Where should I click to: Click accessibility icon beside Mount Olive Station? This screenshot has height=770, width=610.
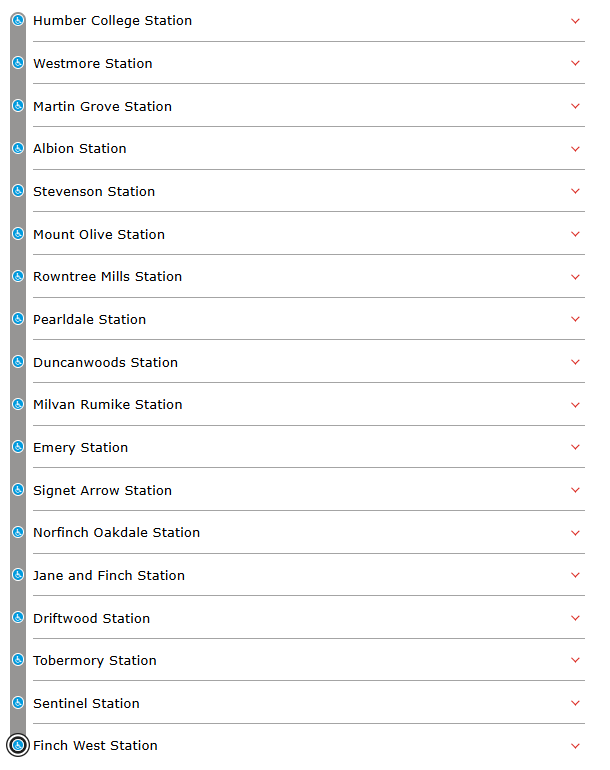click(x=18, y=234)
